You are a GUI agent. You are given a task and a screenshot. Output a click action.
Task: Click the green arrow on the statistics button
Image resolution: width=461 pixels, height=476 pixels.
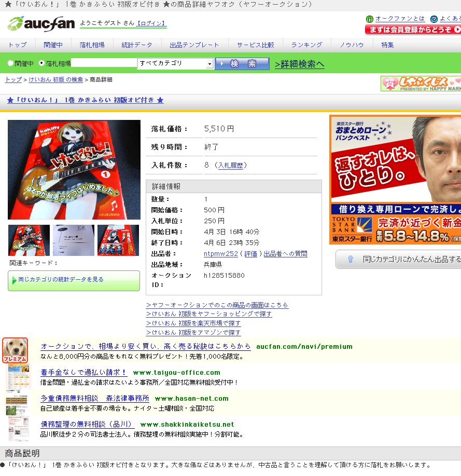pyautogui.click(x=14, y=280)
